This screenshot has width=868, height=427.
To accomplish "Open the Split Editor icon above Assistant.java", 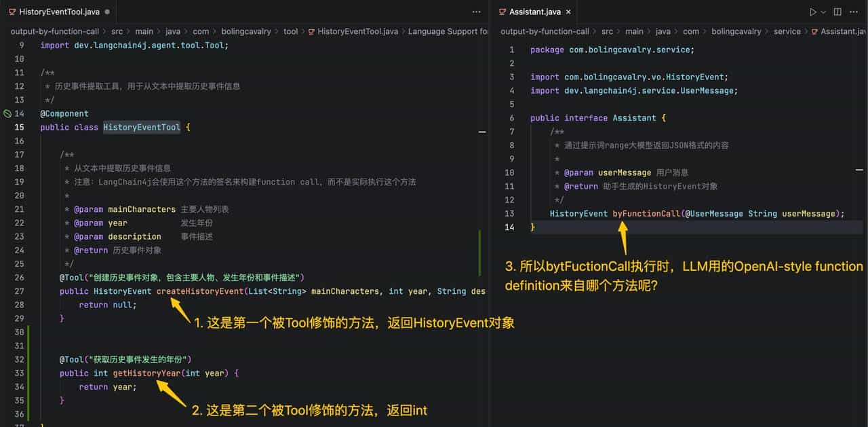I will click(837, 12).
